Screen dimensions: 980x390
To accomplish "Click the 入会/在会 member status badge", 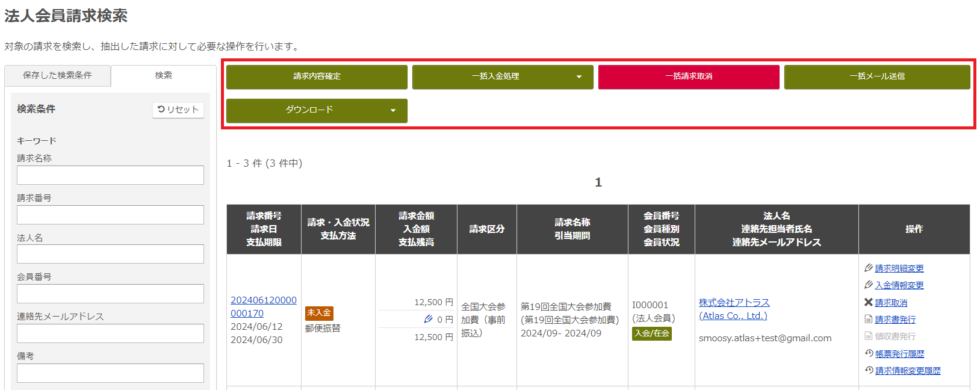I will click(x=652, y=333).
